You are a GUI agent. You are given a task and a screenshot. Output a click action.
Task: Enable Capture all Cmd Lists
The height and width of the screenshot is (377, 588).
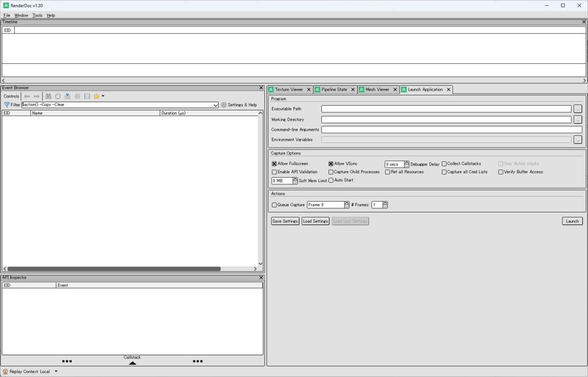[444, 172]
